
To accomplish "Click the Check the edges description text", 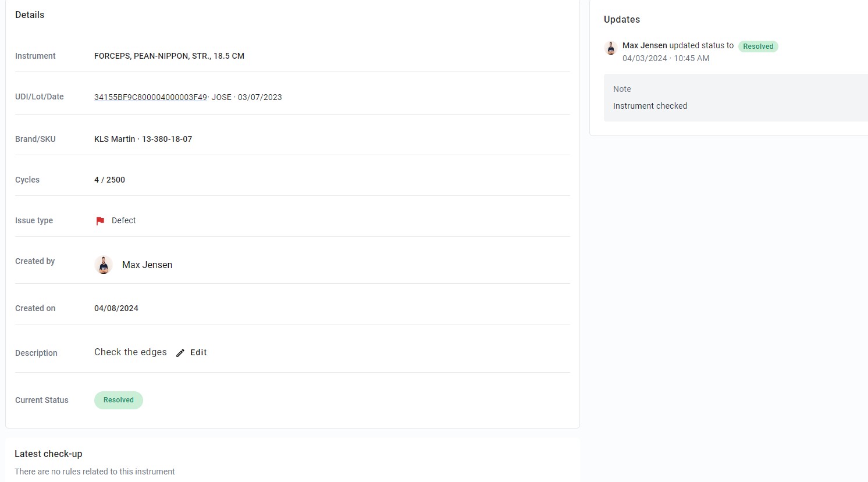I will click(130, 352).
